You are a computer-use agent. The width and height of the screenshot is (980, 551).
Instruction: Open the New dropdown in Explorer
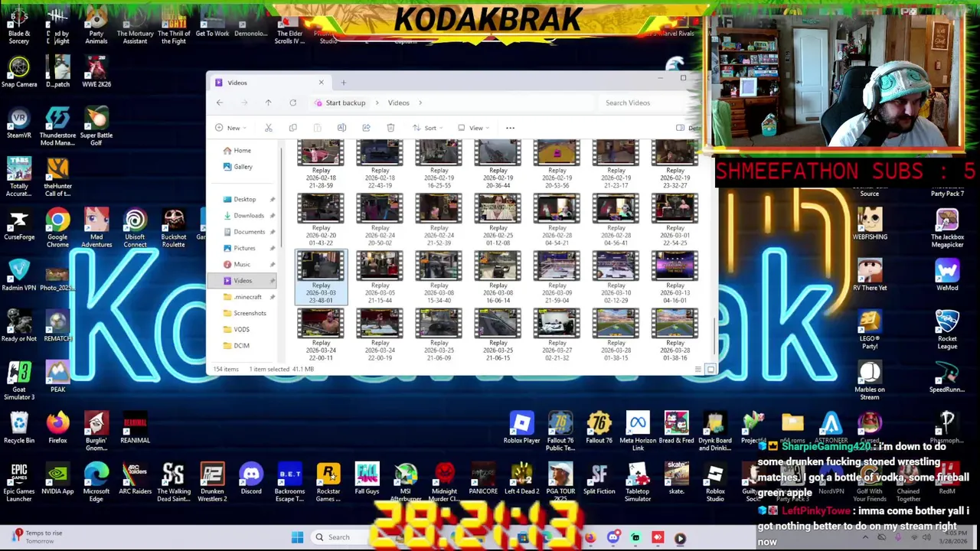230,128
